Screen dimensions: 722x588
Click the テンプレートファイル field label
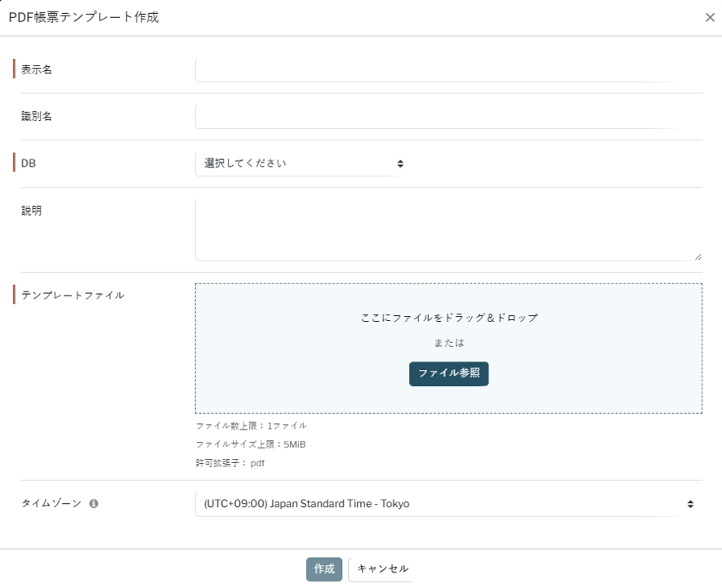click(73, 296)
